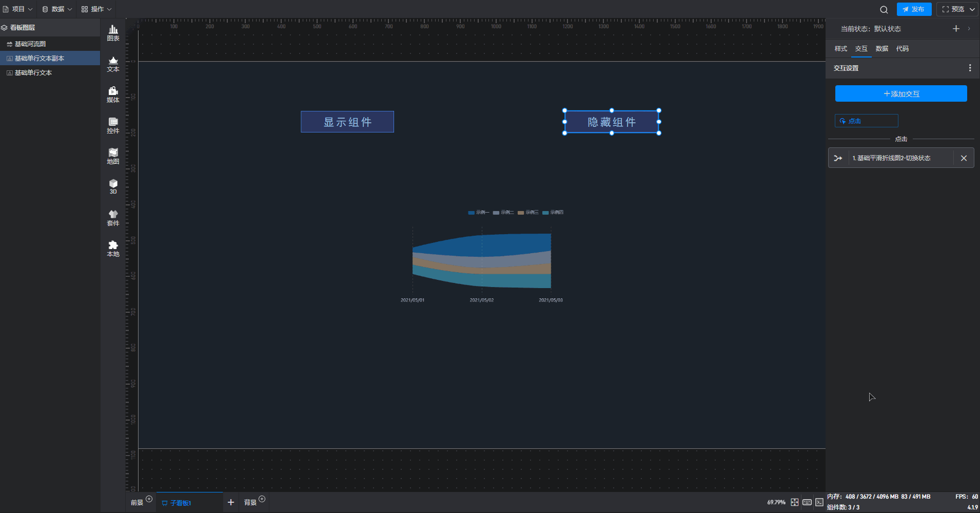This screenshot has width=980, height=513.
Task: Click the 2021/05/02 axis label
Action: click(x=482, y=300)
